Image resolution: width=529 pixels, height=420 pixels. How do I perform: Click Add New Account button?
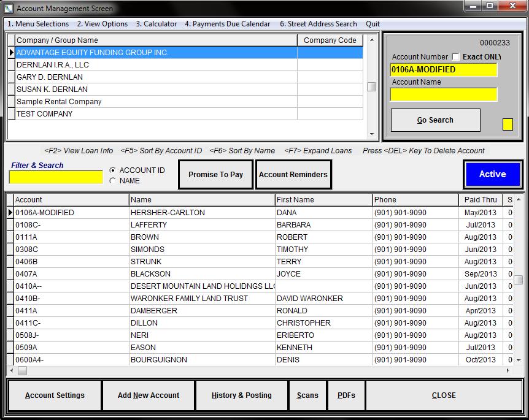(x=149, y=395)
